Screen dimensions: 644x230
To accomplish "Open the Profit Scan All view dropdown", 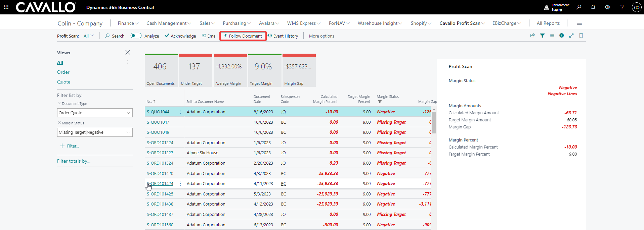I will 89,36.
